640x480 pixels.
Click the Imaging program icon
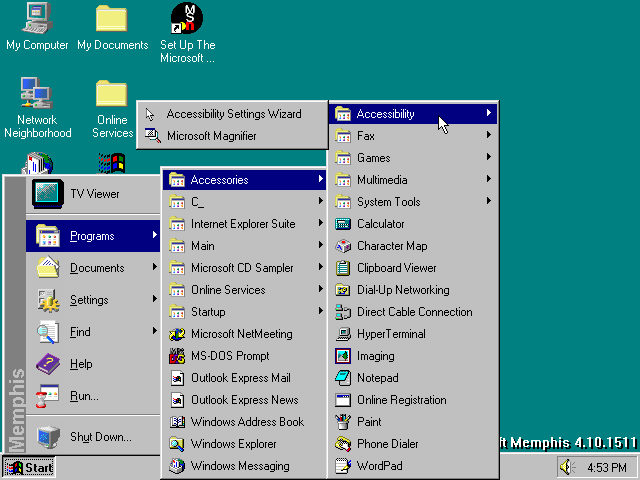343,356
